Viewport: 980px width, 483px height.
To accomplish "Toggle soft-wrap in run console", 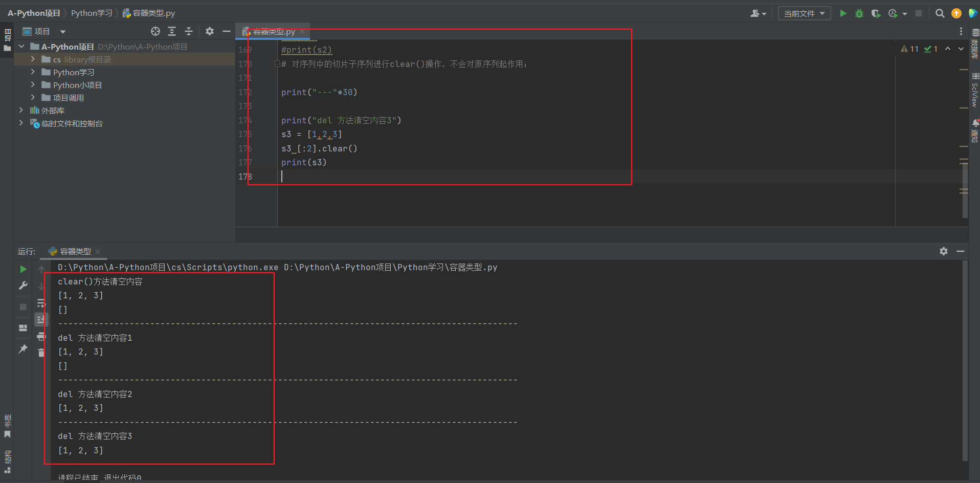I will pos(41,303).
